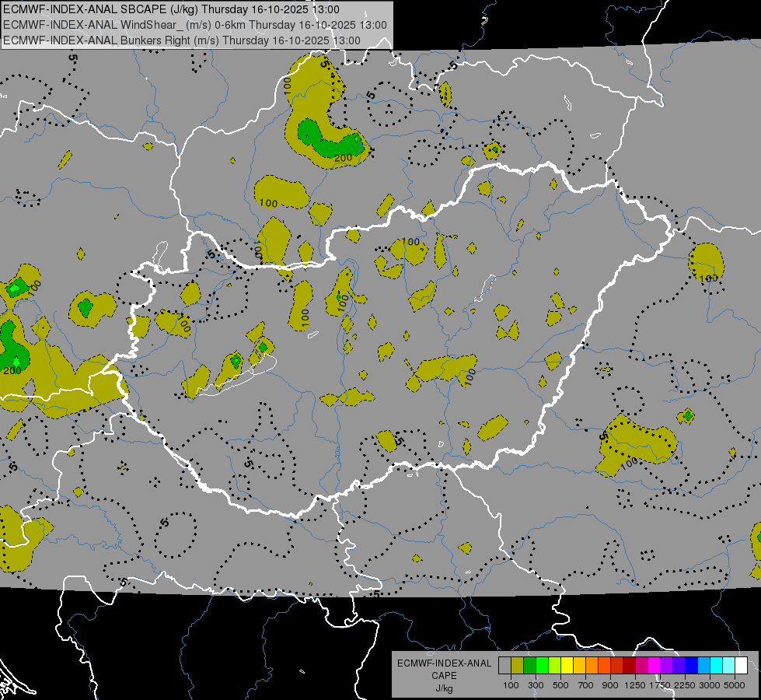Click the 1250 value under the legend
The width and height of the screenshot is (761, 700).
point(635,685)
